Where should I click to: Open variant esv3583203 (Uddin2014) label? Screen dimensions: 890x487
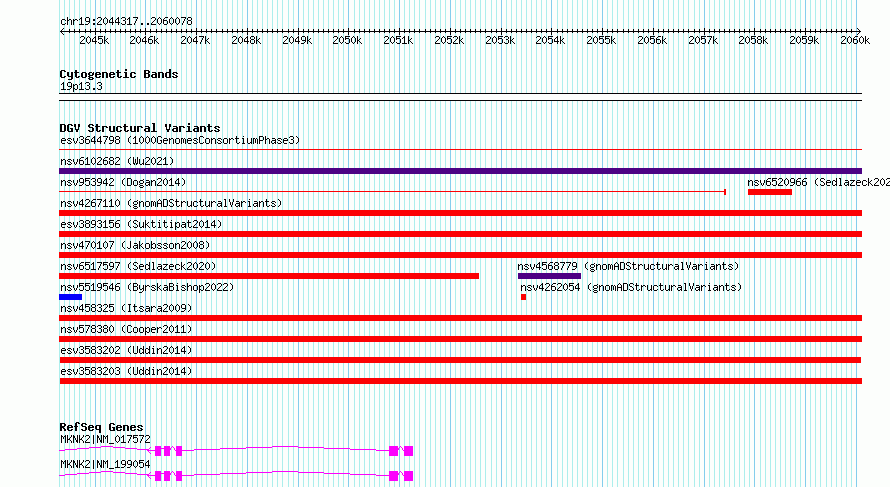coord(126,371)
